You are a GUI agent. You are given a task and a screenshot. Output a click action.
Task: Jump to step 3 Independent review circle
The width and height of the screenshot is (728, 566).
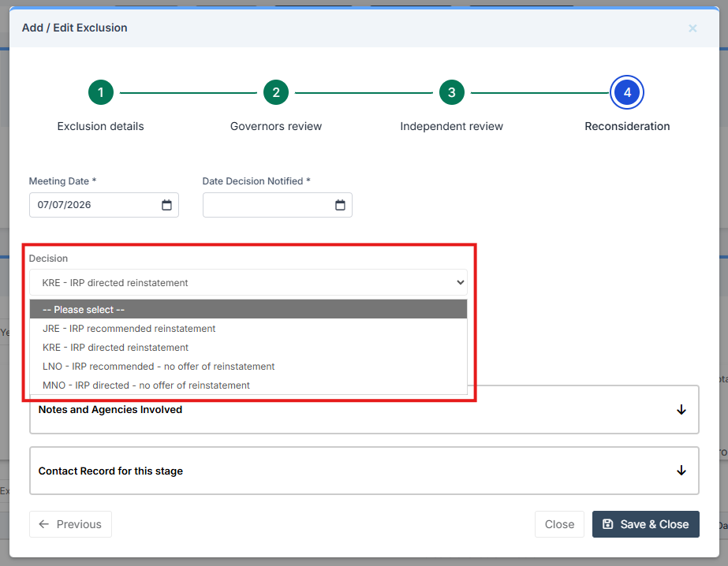pyautogui.click(x=452, y=92)
